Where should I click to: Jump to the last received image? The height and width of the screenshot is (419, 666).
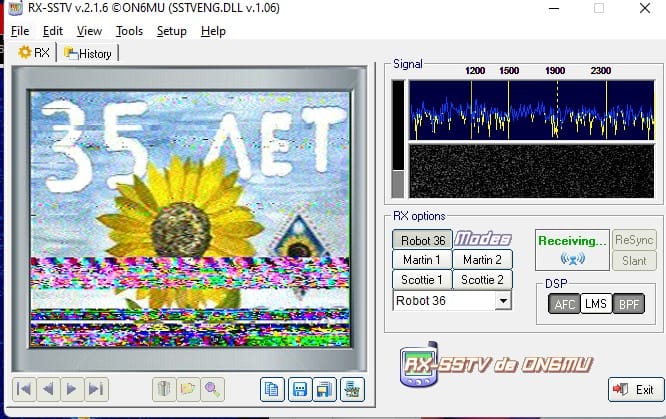pyautogui.click(x=96, y=389)
